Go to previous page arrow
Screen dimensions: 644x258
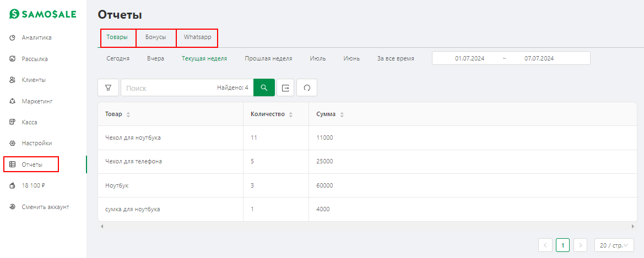pyautogui.click(x=545, y=245)
